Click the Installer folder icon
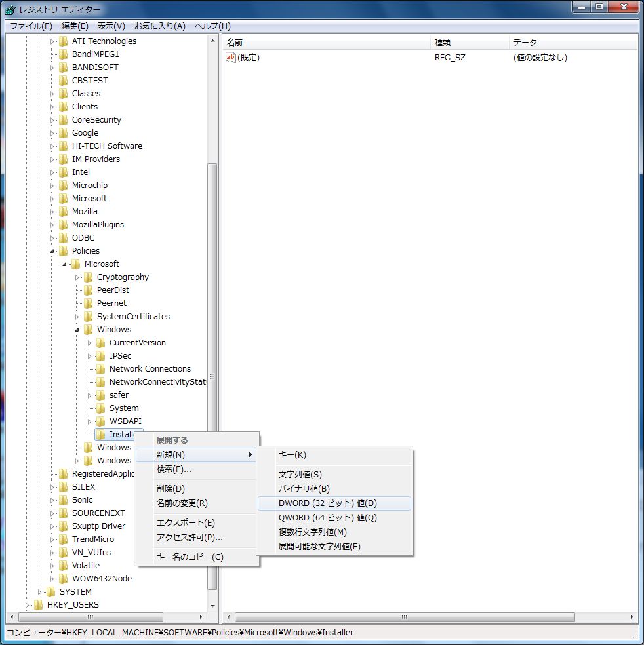Image resolution: width=644 pixels, height=645 pixels. pyautogui.click(x=100, y=435)
